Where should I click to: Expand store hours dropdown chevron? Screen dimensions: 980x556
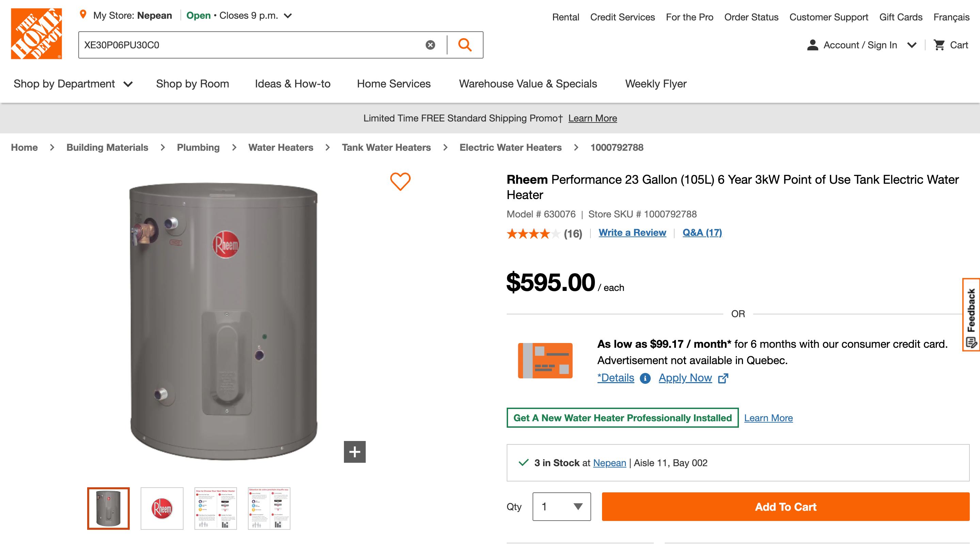[x=288, y=16]
